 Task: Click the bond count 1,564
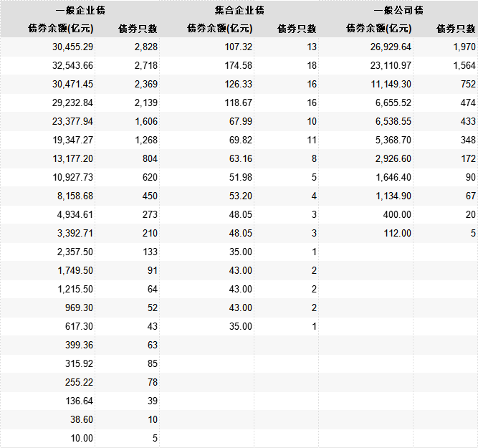tap(464, 65)
